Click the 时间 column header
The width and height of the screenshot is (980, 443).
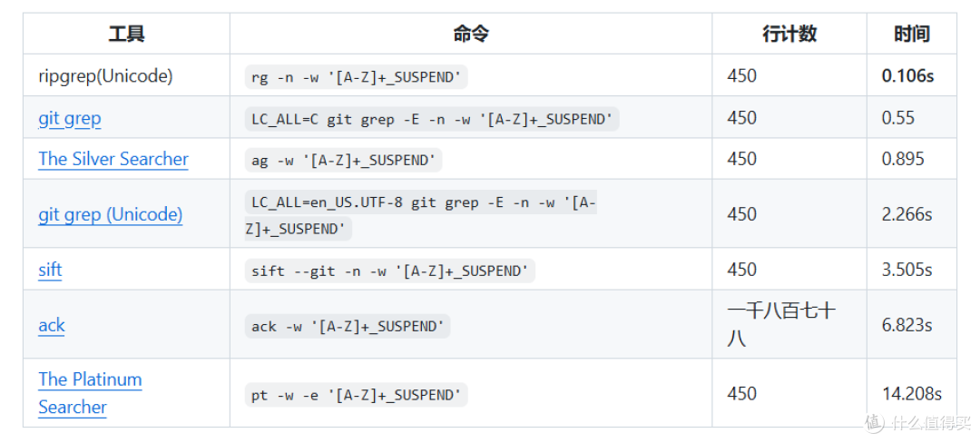(911, 34)
